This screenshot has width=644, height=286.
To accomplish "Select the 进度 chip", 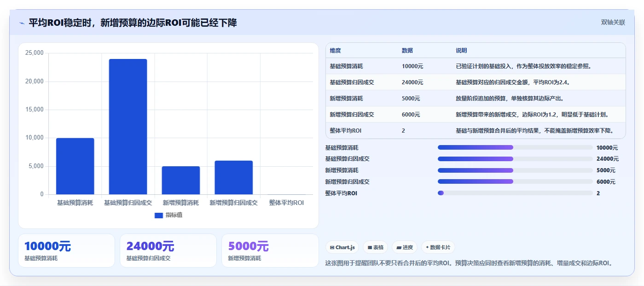I will coord(405,247).
